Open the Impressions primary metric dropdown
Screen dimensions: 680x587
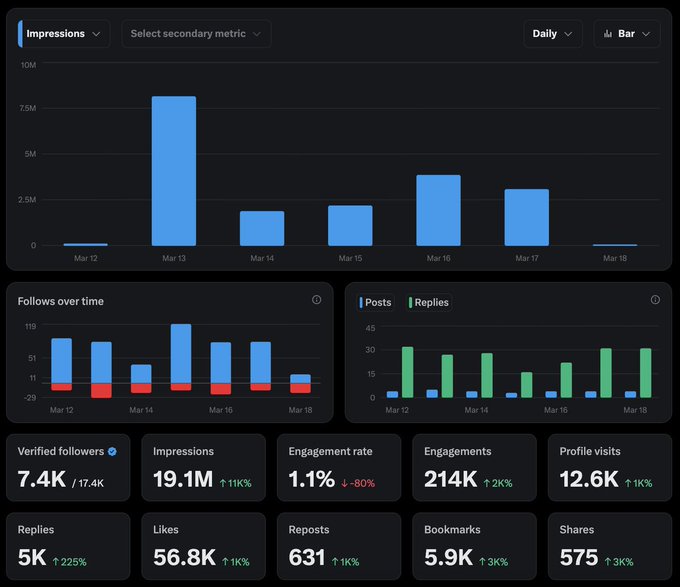[64, 34]
